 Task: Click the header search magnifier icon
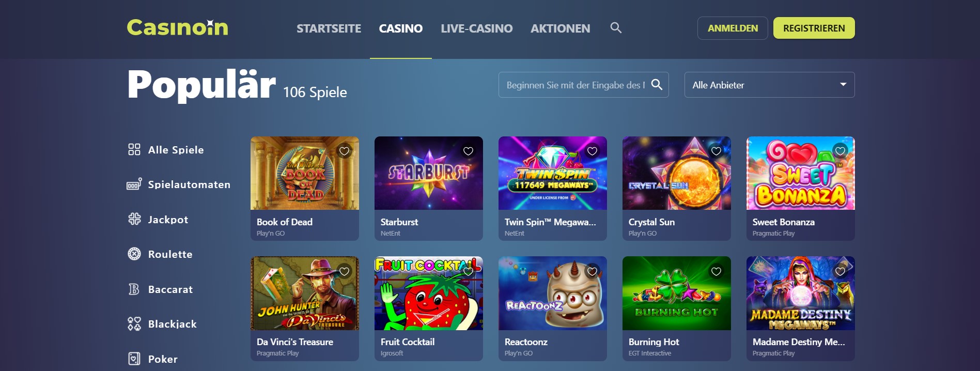(x=616, y=28)
